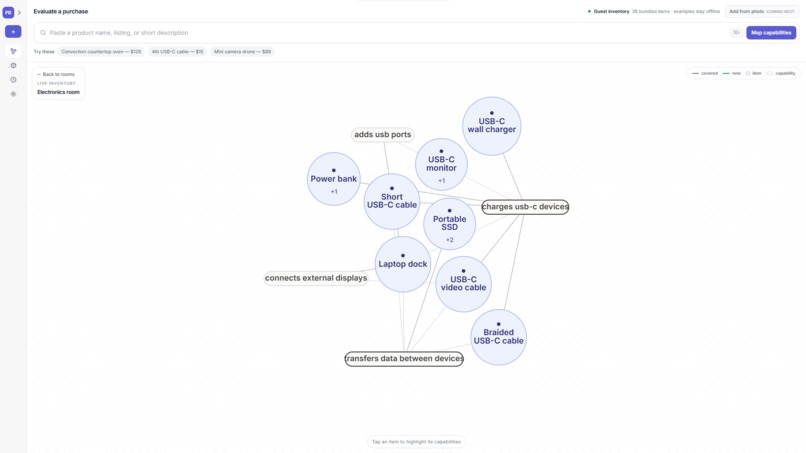Screen dimensions: 806x453
Task: Go back to rooms
Action: tap(56, 74)
